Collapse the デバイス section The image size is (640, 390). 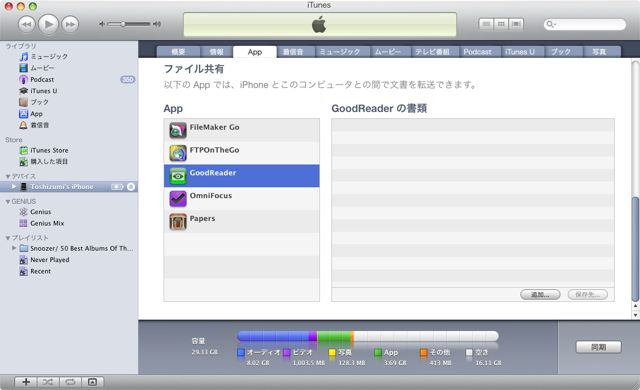[8, 176]
